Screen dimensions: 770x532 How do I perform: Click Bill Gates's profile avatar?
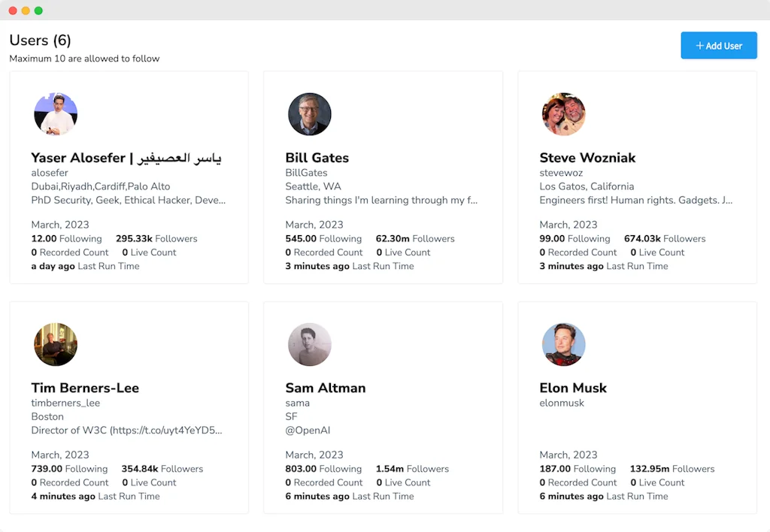point(309,114)
